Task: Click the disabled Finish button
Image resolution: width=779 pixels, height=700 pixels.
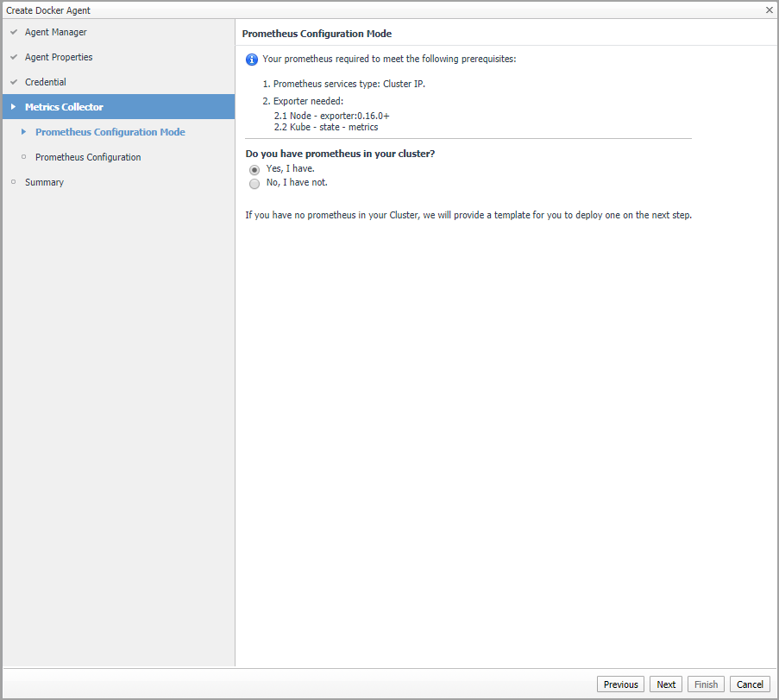Action: click(x=706, y=684)
